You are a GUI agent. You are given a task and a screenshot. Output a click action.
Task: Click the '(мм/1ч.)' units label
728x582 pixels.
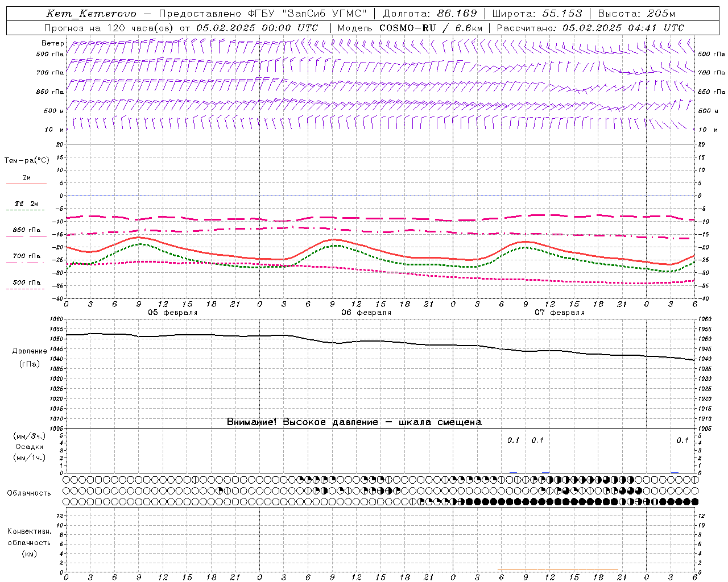[x=30, y=458]
